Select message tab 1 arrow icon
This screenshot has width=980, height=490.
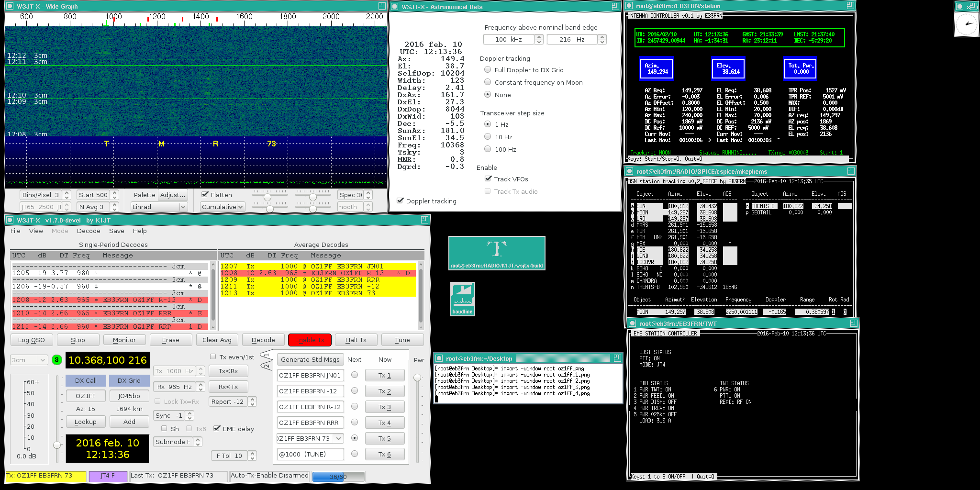point(266,355)
